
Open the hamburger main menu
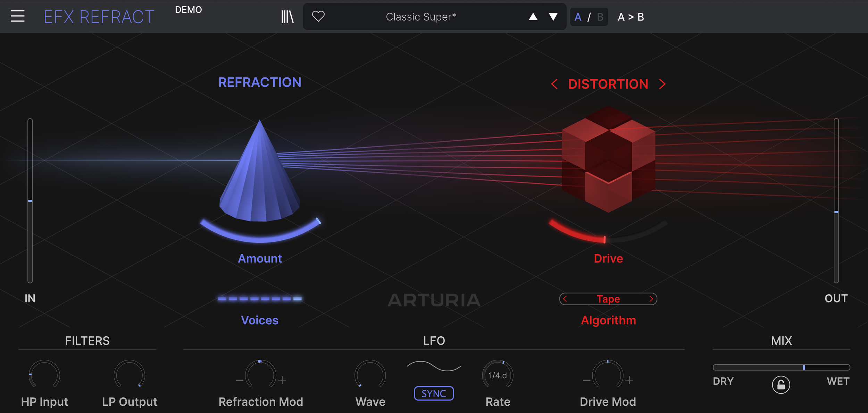[x=17, y=16]
